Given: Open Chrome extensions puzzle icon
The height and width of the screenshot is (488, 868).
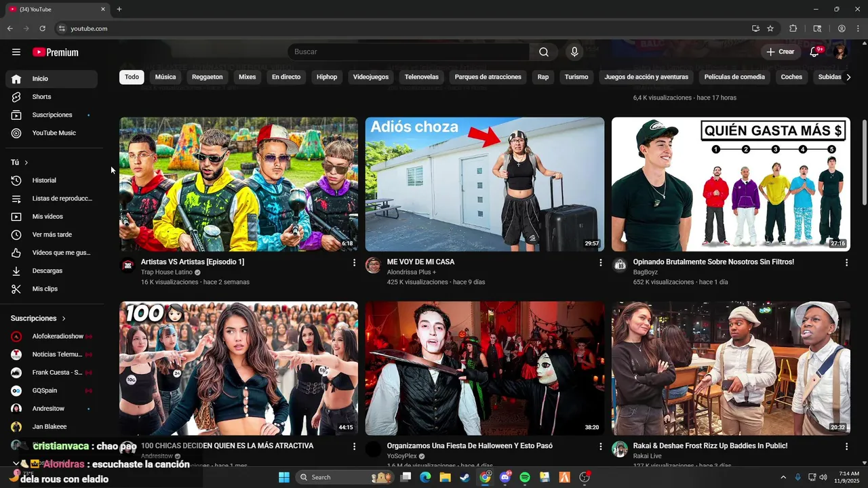Looking at the screenshot, I should point(793,28).
